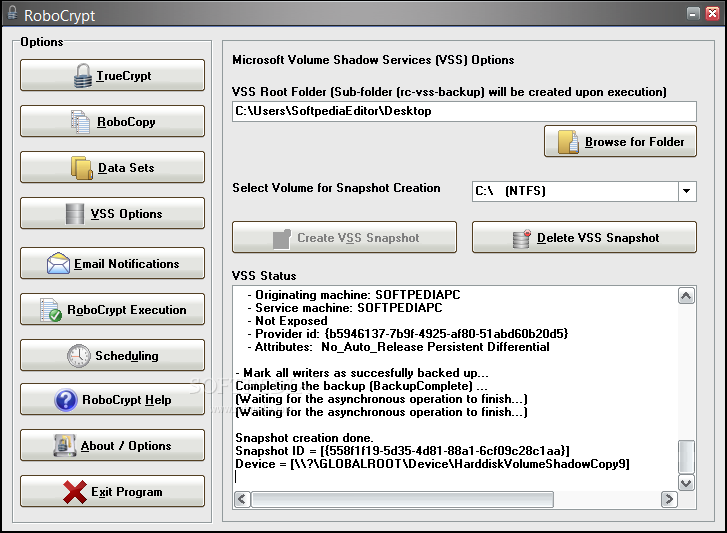Image resolution: width=727 pixels, height=533 pixels.
Task: Open the Scheduling section
Action: (x=112, y=355)
